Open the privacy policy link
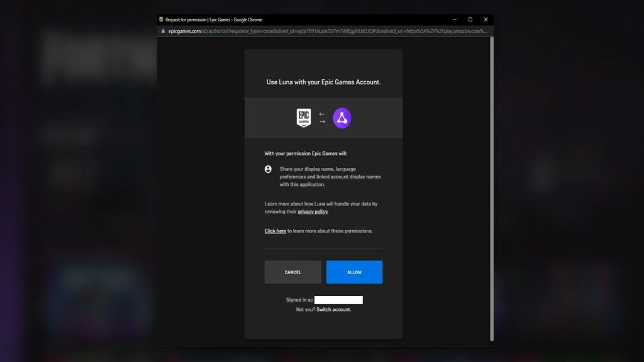The height and width of the screenshot is (362, 644). pos(313,212)
